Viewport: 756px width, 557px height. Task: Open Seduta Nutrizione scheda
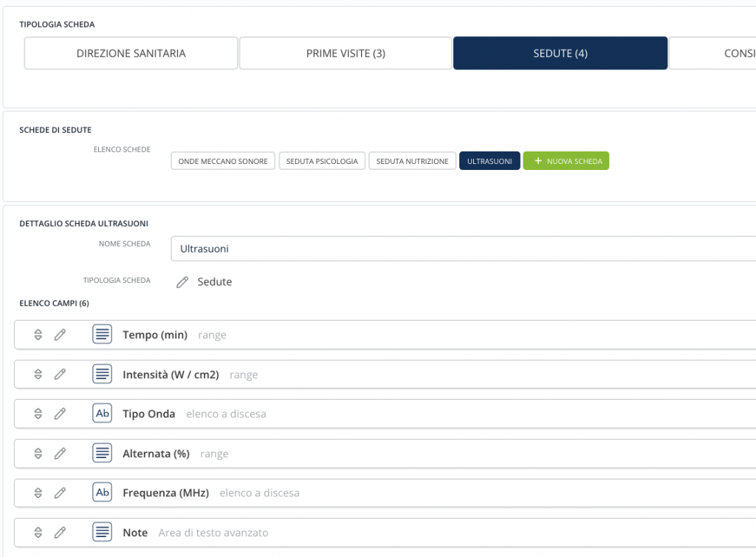(x=412, y=161)
